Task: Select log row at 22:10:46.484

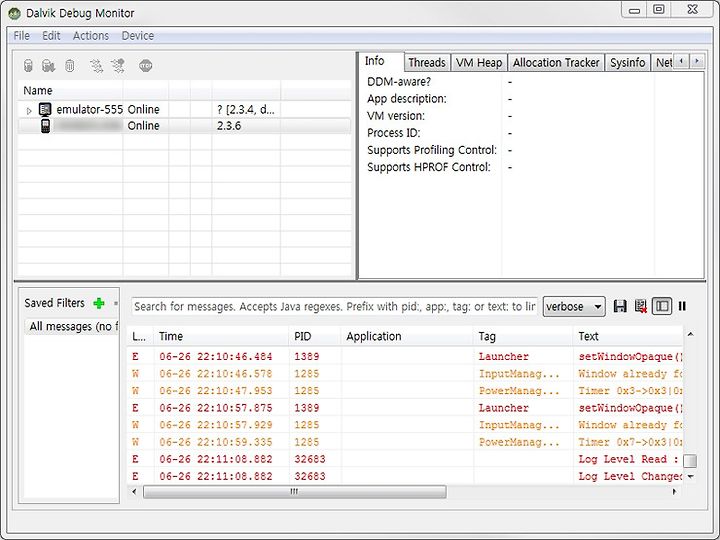Action: click(405, 357)
